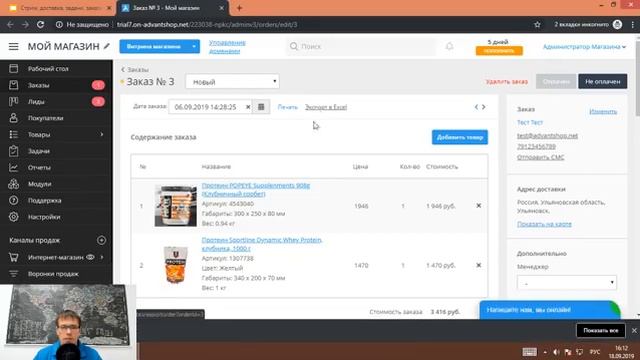Open the Менеджер dropdown
The width and height of the screenshot is (640, 360).
(x=567, y=282)
